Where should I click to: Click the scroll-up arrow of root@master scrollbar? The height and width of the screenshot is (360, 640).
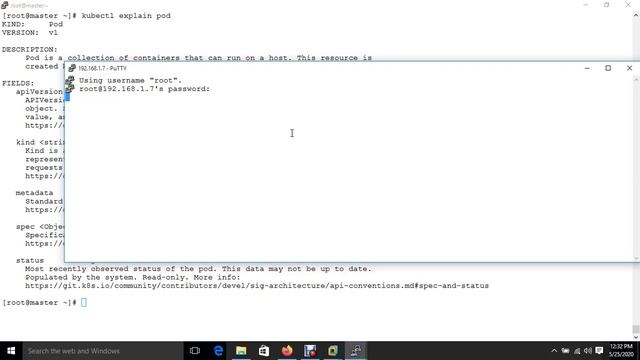(636, 15)
